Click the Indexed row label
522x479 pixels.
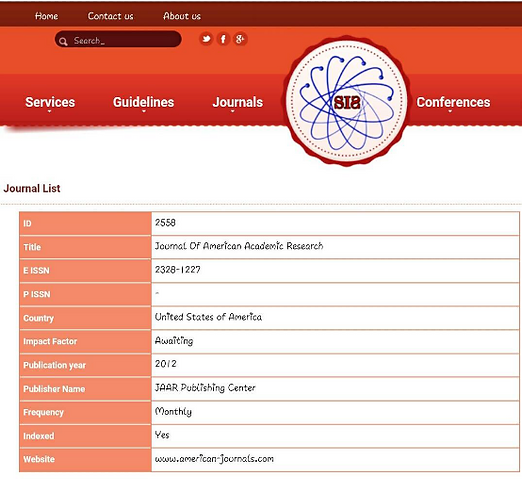(x=39, y=436)
